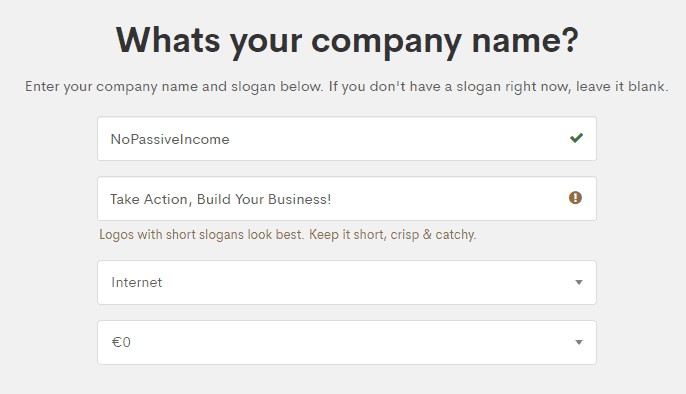686x394 pixels.
Task: Focus the NoPassiveIncome company name field
Action: click(346, 139)
